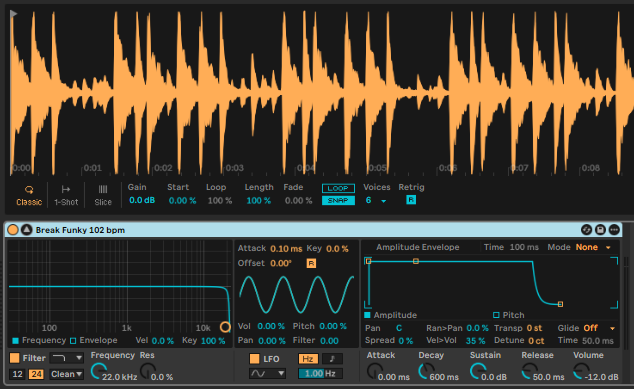The width and height of the screenshot is (634, 389).
Task: Toggle the SNAP button
Action: (338, 201)
